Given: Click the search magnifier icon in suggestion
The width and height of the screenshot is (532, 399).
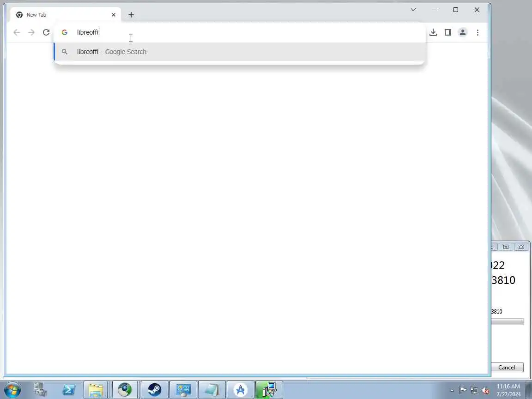Looking at the screenshot, I should point(65,52).
